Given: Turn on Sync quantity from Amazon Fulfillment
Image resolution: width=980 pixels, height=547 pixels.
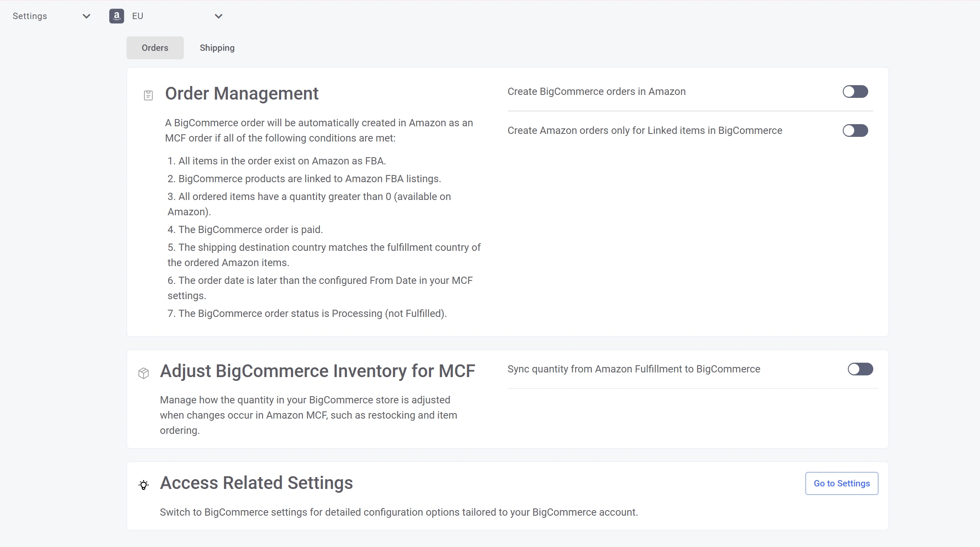Looking at the screenshot, I should [x=860, y=369].
